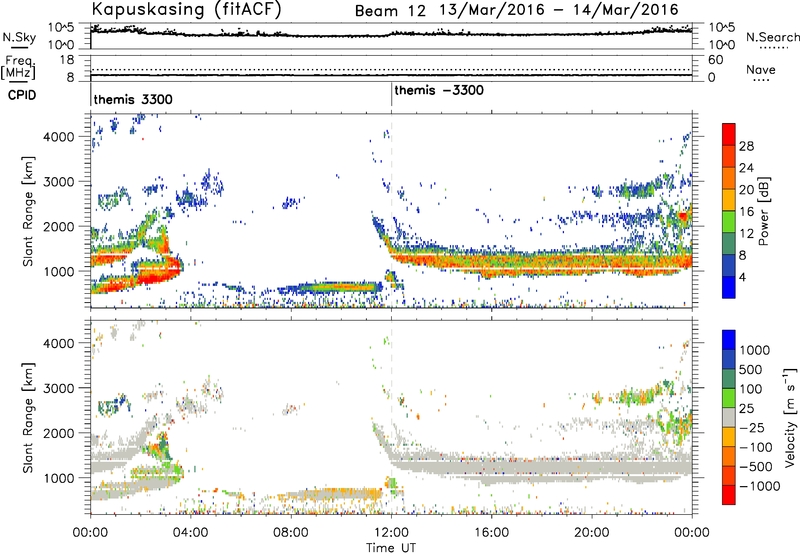This screenshot has height=554, width=800.
Task: Select the "Beam 12" label in the header
Action: click(390, 11)
